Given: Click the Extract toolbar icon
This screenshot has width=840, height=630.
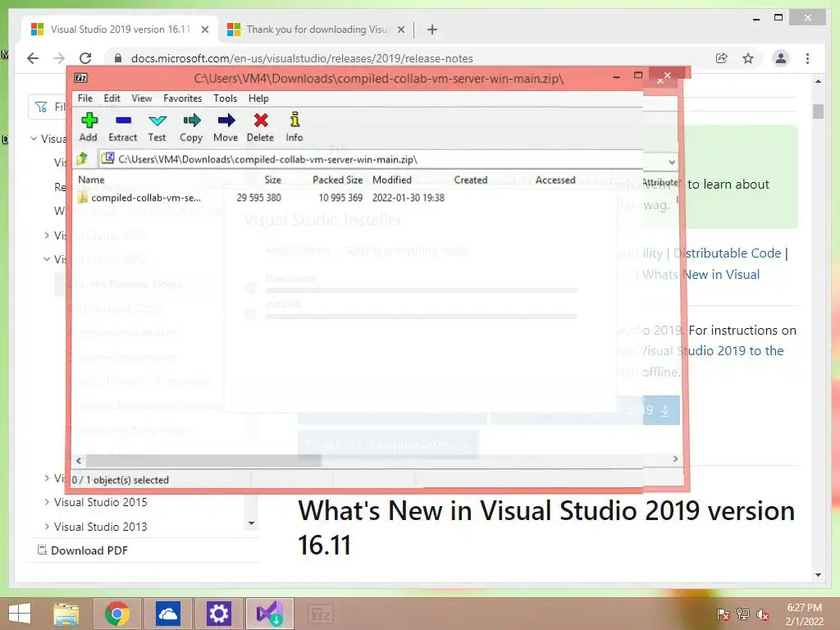Looking at the screenshot, I should click(x=123, y=127).
